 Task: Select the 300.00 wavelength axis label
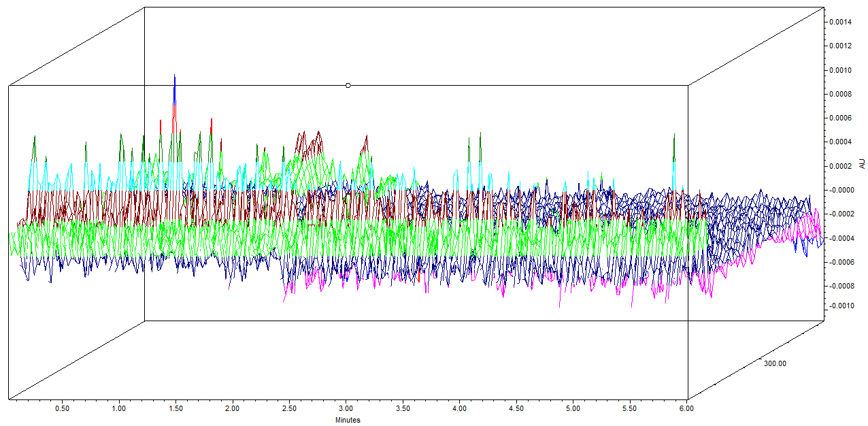click(x=775, y=363)
